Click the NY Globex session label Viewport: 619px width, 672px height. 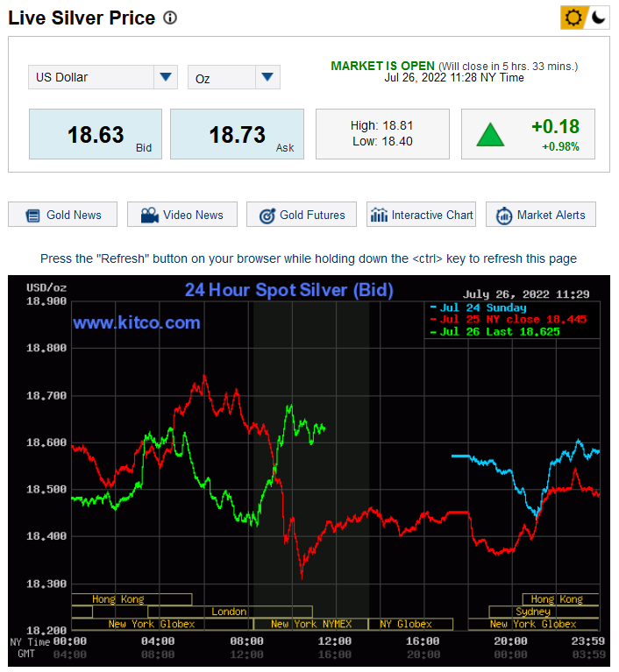pyautogui.click(x=406, y=624)
